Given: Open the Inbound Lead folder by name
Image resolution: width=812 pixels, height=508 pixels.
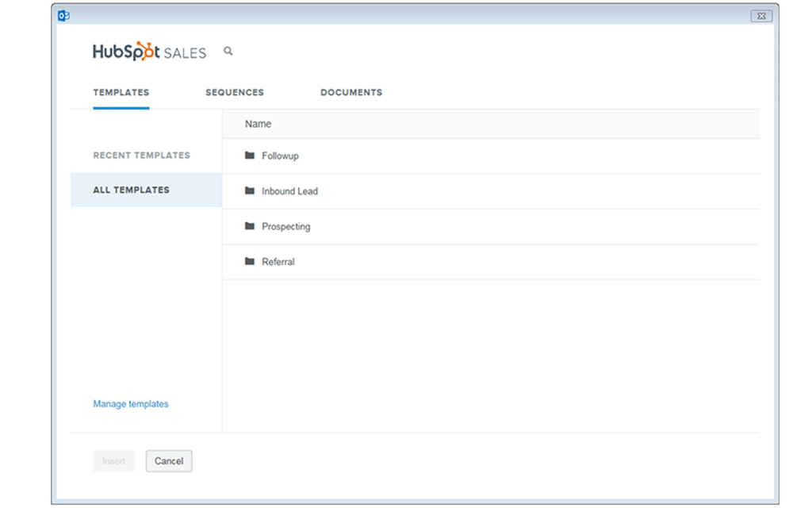Looking at the screenshot, I should coord(290,191).
